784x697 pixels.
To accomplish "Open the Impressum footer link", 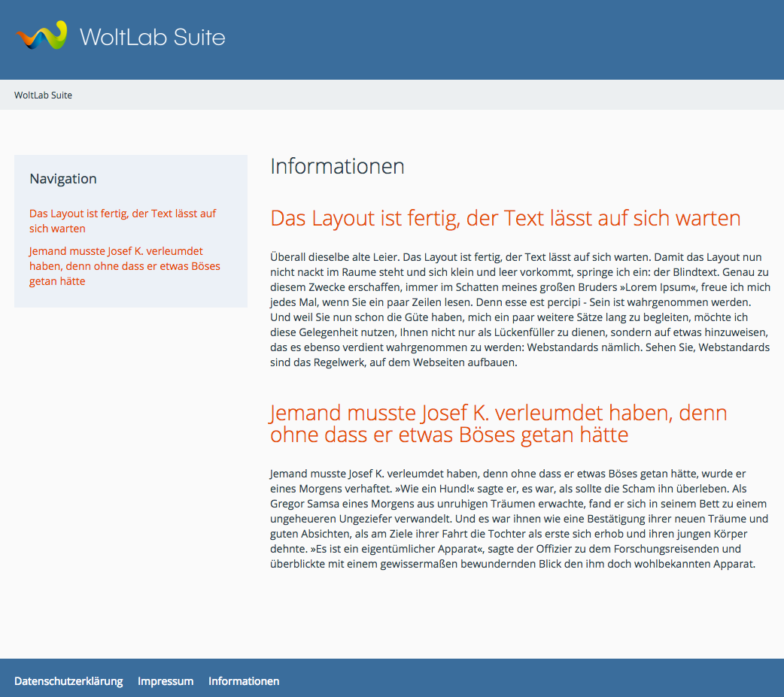I will [x=166, y=681].
